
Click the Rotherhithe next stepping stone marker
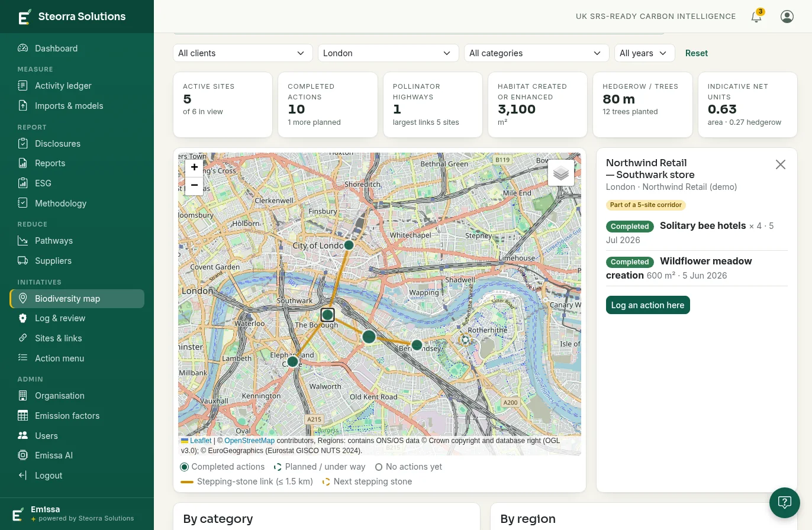click(465, 340)
